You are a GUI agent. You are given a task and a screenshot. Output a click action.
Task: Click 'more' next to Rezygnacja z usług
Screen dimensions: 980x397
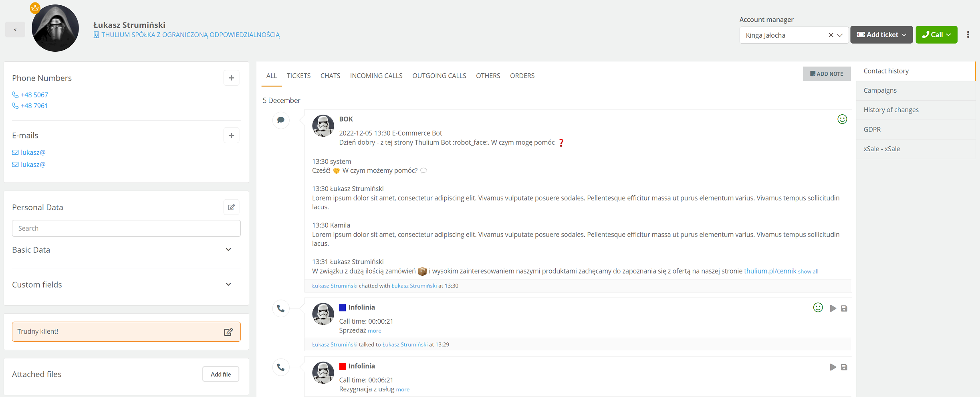(x=403, y=389)
